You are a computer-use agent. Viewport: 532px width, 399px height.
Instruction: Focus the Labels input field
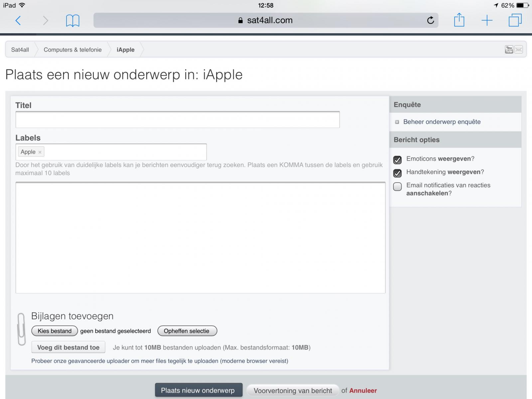[111, 152]
